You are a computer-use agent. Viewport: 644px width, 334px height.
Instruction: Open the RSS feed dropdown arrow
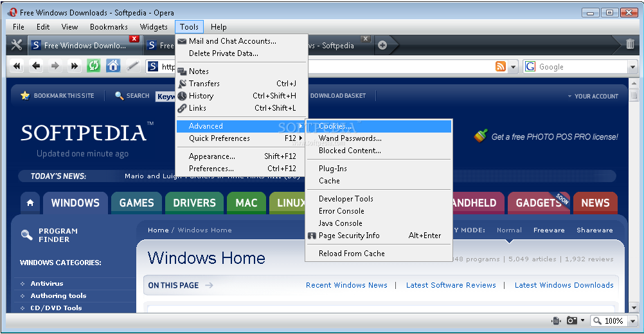point(513,67)
